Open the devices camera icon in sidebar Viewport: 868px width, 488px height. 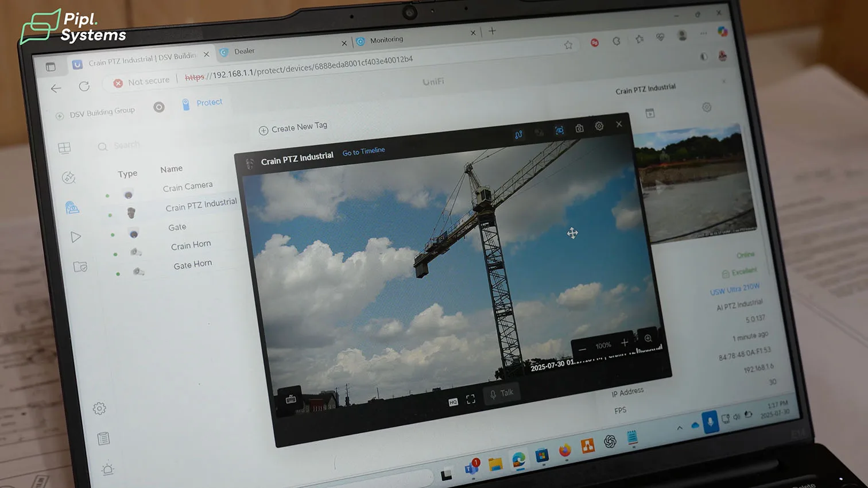72,207
